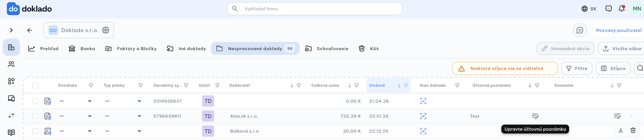This screenshot has width=644, height=140.
Task: Open the Stĺpce columns button
Action: (x=613, y=68)
